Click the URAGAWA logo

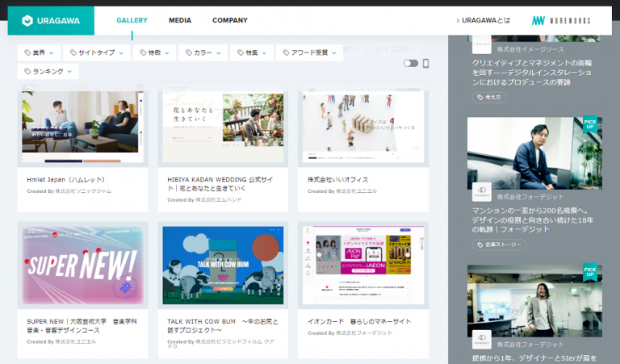51,20
